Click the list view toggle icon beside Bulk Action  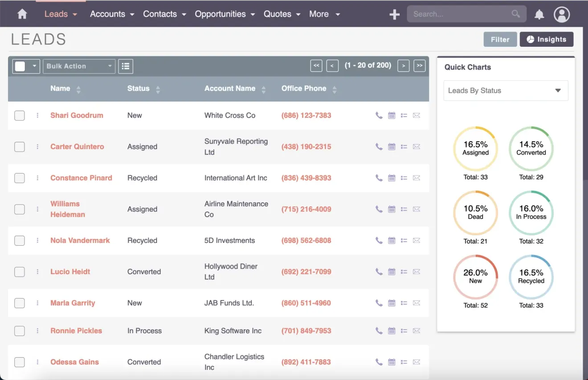pos(125,66)
